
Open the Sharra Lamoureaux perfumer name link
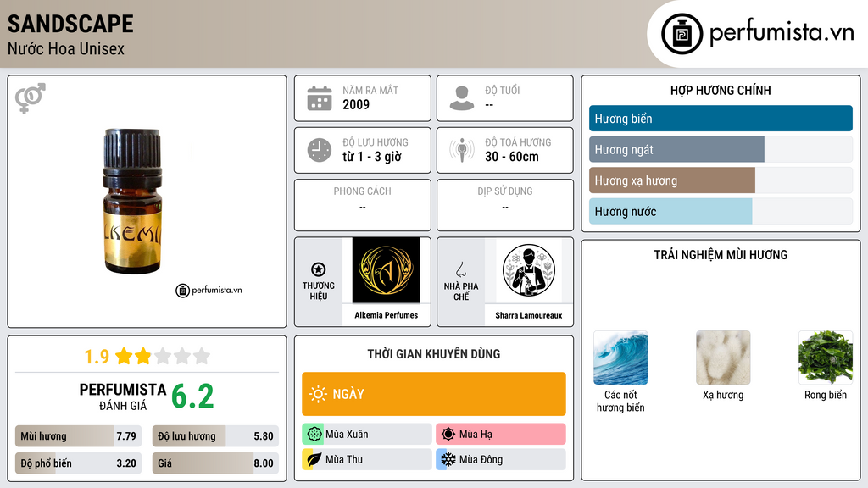click(529, 315)
